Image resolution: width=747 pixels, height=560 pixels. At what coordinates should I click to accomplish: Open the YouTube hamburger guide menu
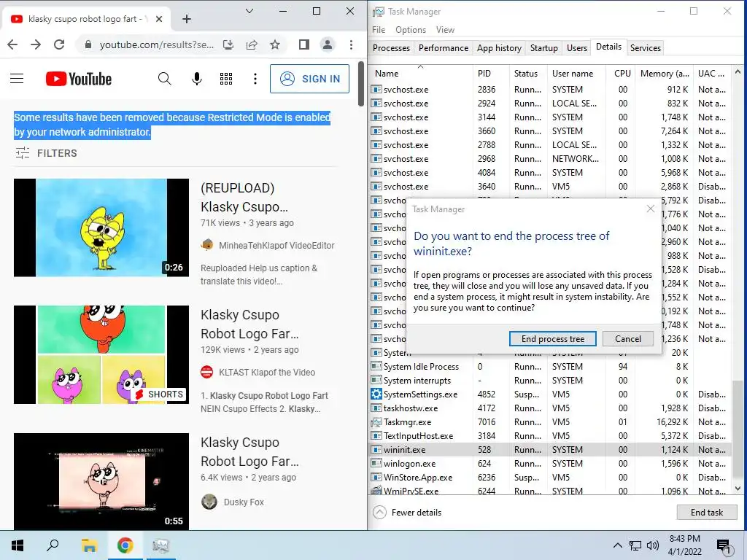tap(17, 79)
